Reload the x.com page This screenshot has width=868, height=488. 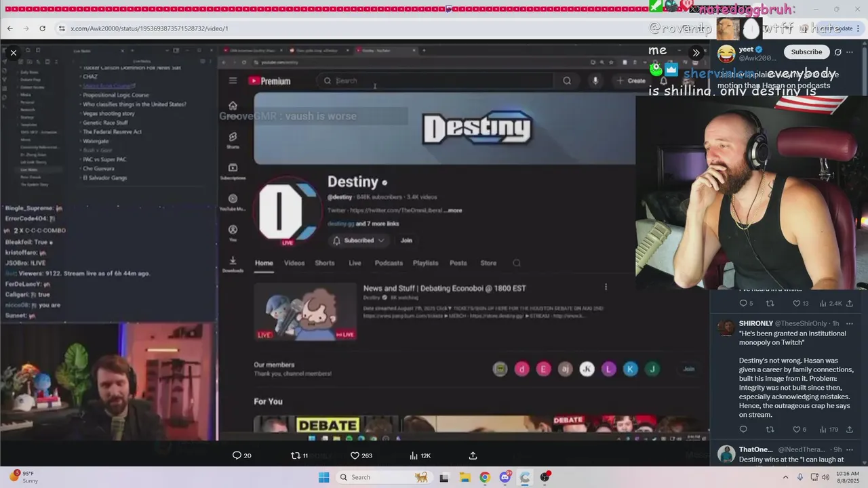coord(42,28)
